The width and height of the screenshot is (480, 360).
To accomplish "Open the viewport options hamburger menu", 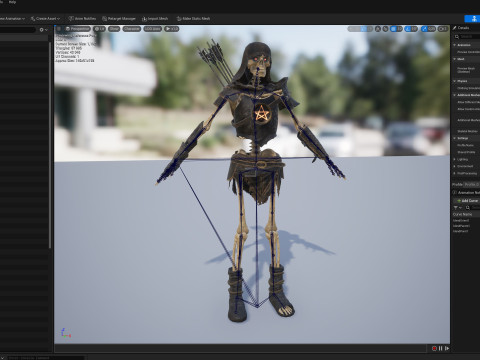I will 59,29.
